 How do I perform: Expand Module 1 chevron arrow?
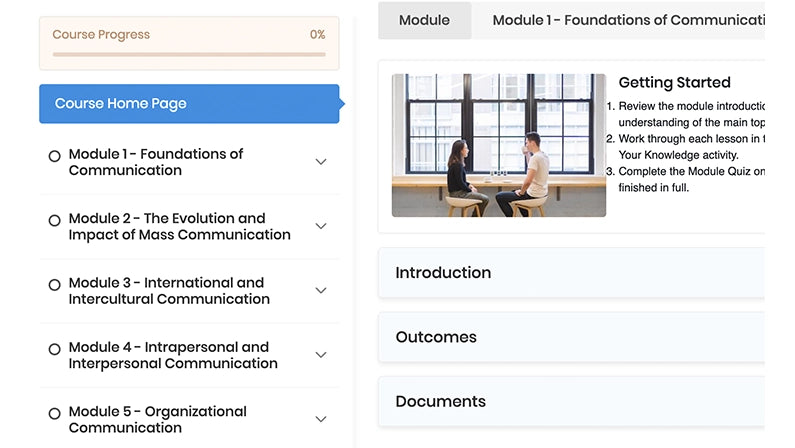click(x=321, y=162)
